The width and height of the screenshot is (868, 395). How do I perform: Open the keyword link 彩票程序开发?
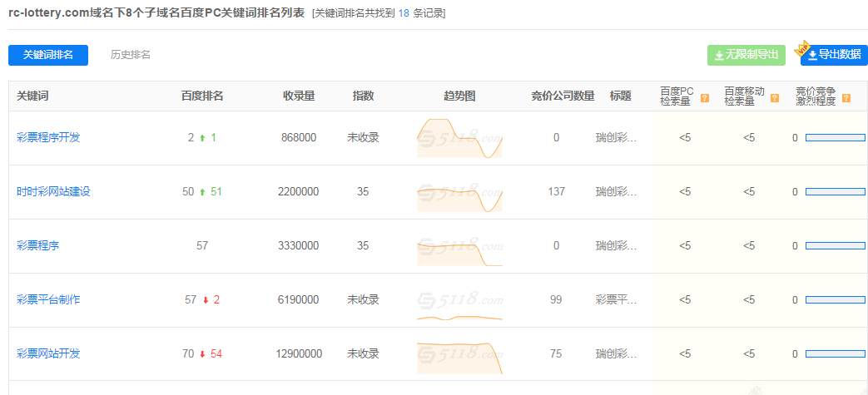[x=48, y=138]
